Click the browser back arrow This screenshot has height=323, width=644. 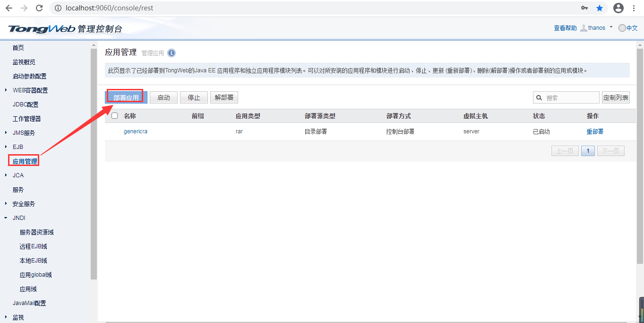click(x=9, y=8)
